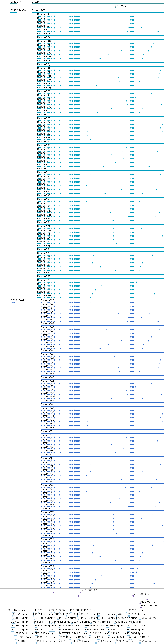This screenshot has width=164, height=644.
Task: Select the Dscam-PAQ protein label
Action: tap(47, 377)
